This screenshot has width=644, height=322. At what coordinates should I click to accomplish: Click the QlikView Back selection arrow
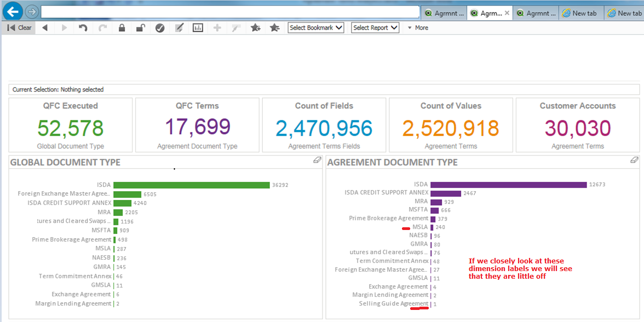[45, 28]
